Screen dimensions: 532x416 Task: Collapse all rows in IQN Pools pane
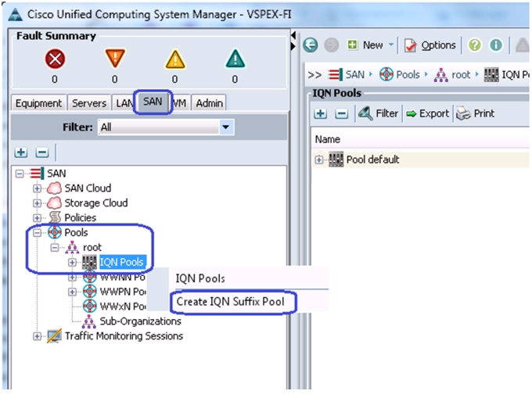click(x=341, y=113)
